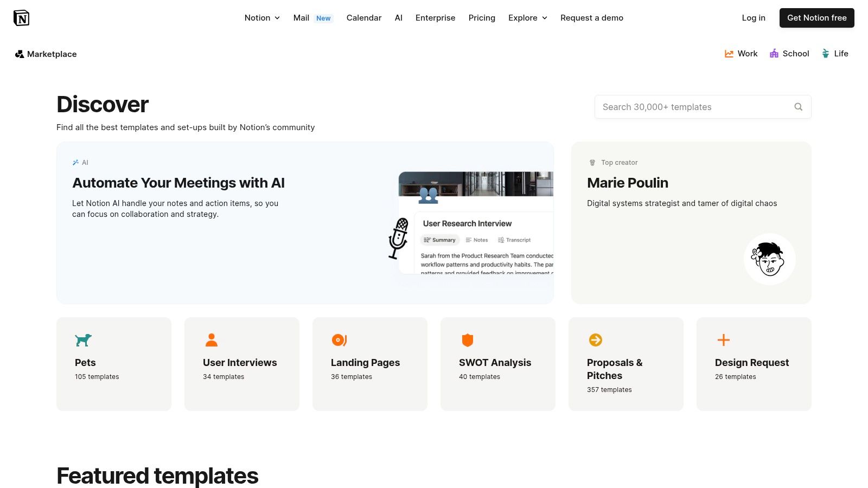Click the microphone illustration

[399, 239]
